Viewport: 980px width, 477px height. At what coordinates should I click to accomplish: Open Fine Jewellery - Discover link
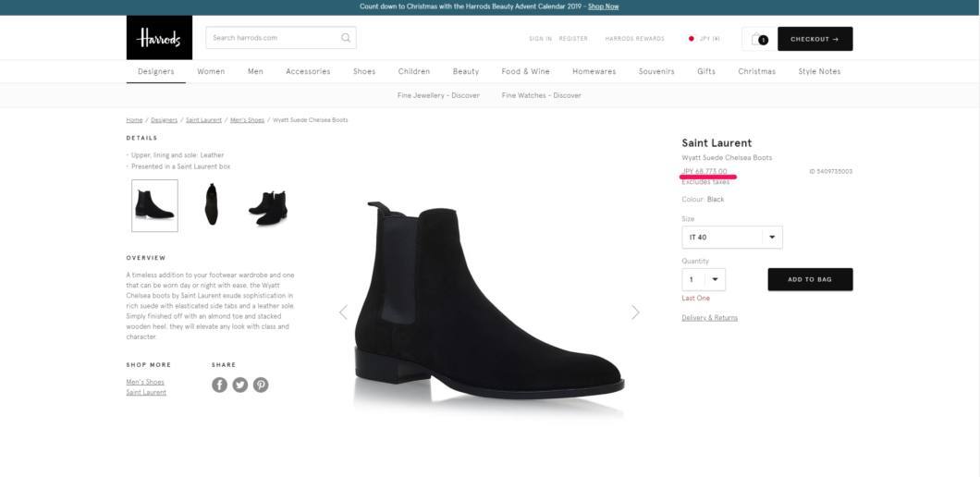pos(439,95)
